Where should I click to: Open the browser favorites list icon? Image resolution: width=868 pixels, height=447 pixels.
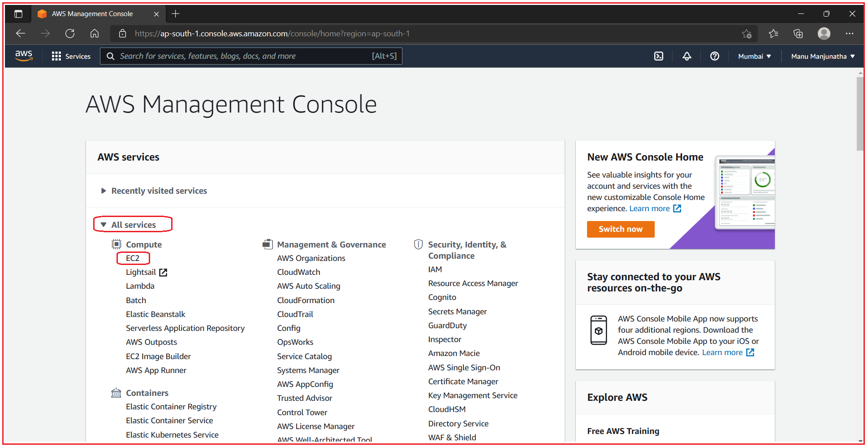(x=773, y=34)
